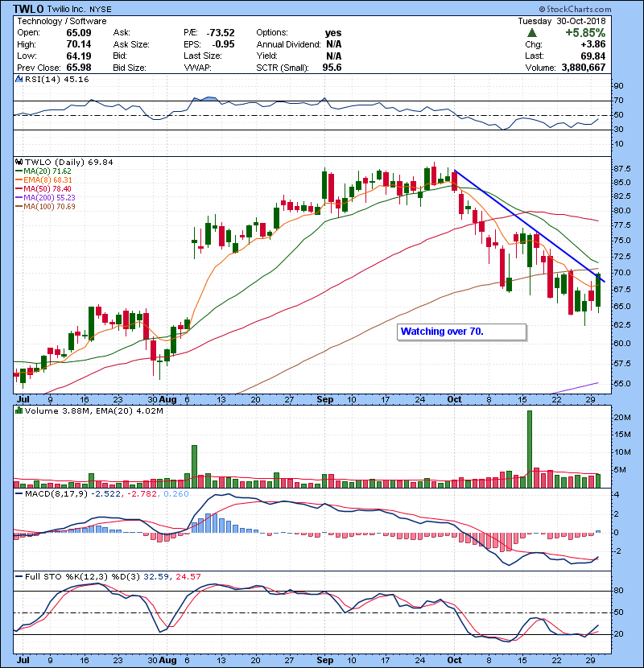
Task: Click the MA(200) 55.23 legend entry
Action: (45, 198)
